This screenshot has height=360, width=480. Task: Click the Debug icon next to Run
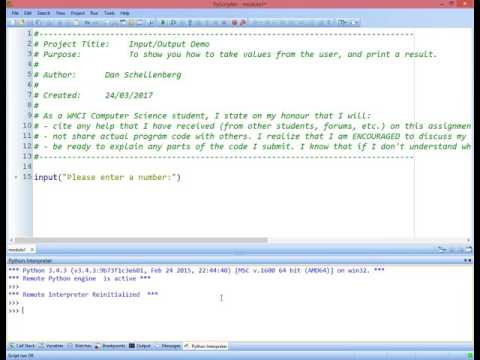click(x=173, y=22)
